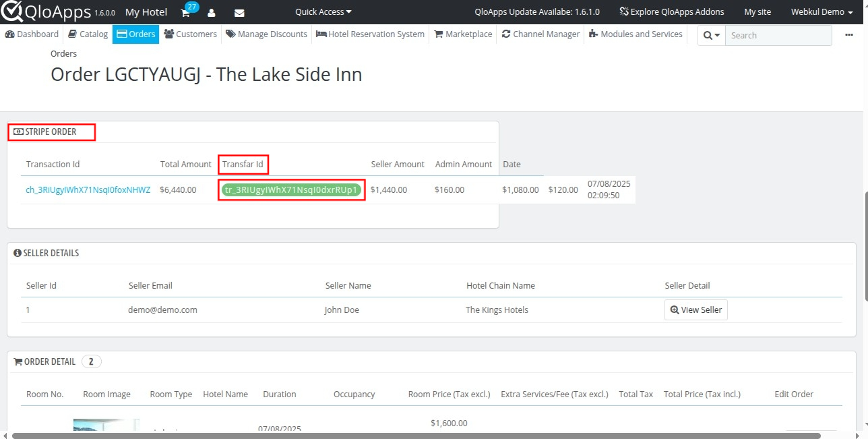Select the seller name John Doe
The height and width of the screenshot is (439, 868).
coord(342,310)
